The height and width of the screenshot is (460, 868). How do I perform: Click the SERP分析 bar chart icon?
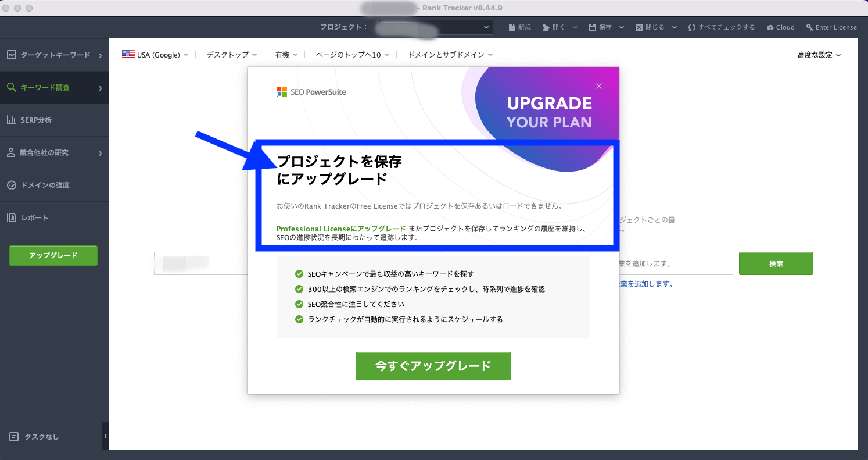click(11, 120)
